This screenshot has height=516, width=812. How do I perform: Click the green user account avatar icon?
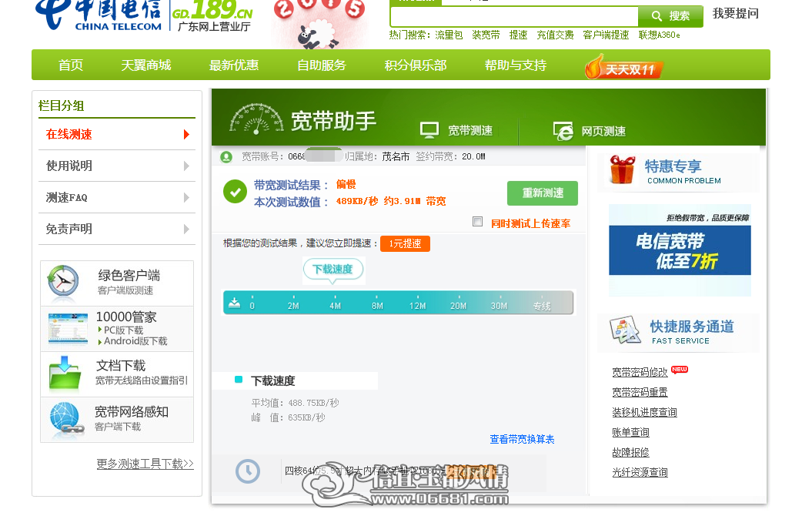(226, 156)
